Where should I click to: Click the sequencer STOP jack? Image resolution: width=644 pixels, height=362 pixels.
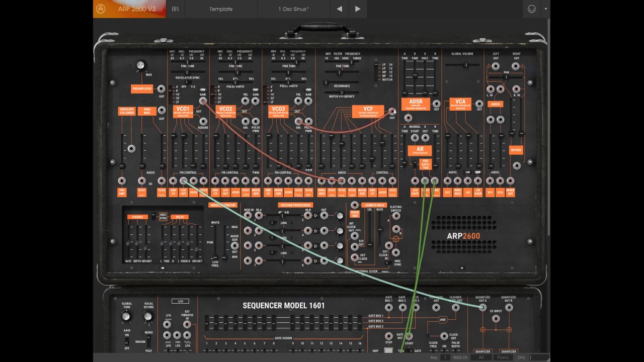click(388, 336)
